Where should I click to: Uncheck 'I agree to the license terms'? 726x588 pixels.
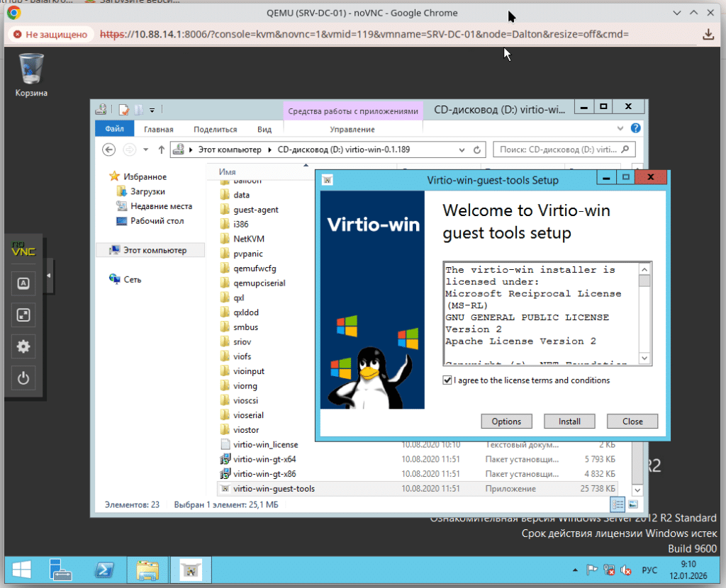447,380
